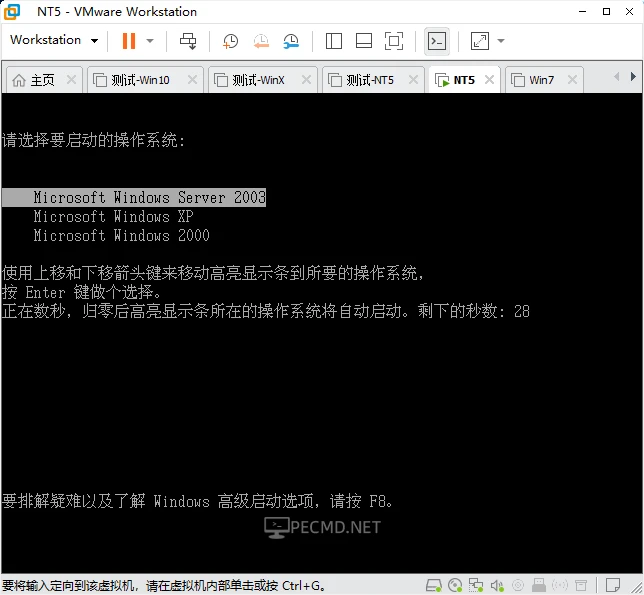The width and height of the screenshot is (644, 595).
Task: Click the VMware Workstation title bar icon
Action: 12,11
